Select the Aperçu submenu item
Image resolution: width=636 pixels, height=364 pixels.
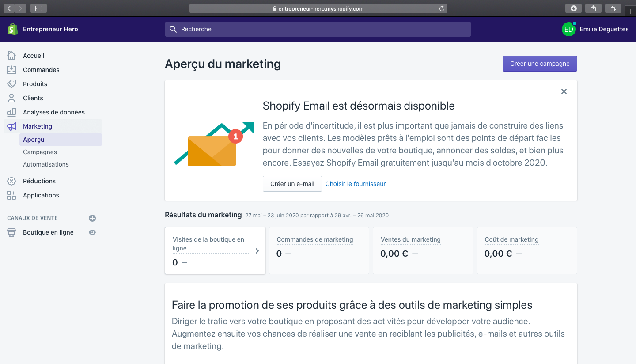click(61, 140)
